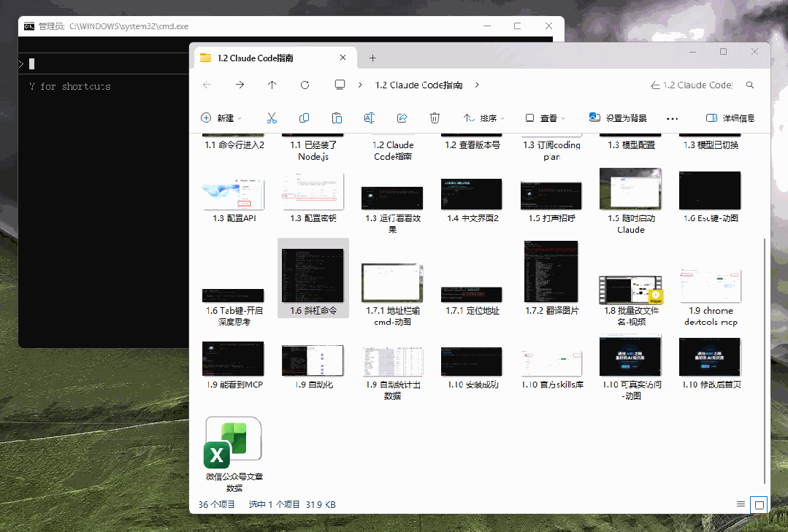Image resolution: width=788 pixels, height=532 pixels.
Task: Select the 1.8 批量改文件名-视频 file
Action: tap(631, 301)
